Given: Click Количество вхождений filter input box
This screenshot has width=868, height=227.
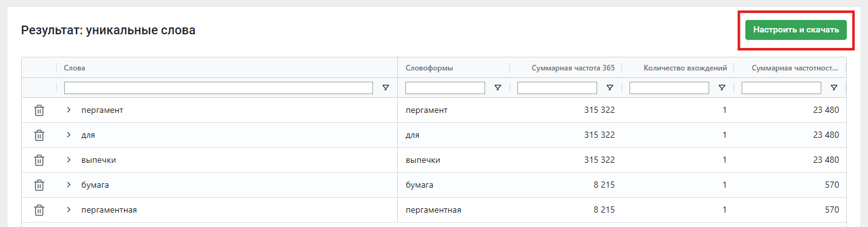Looking at the screenshot, I should pos(669,88).
